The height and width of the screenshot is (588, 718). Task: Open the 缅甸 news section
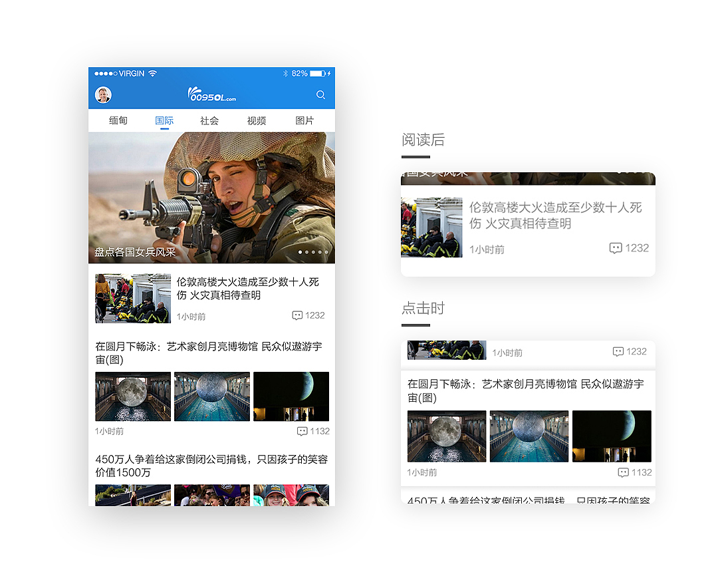(x=118, y=120)
